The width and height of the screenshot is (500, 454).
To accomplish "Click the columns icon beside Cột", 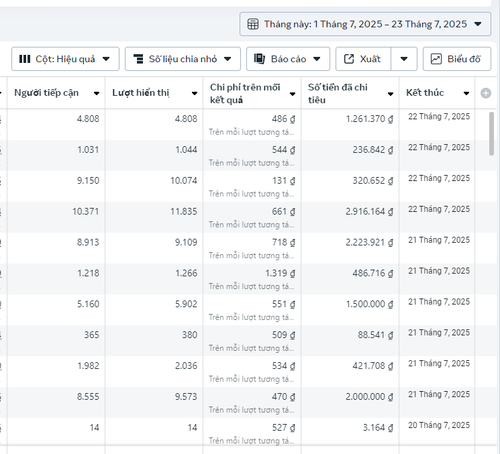I will coord(25,59).
